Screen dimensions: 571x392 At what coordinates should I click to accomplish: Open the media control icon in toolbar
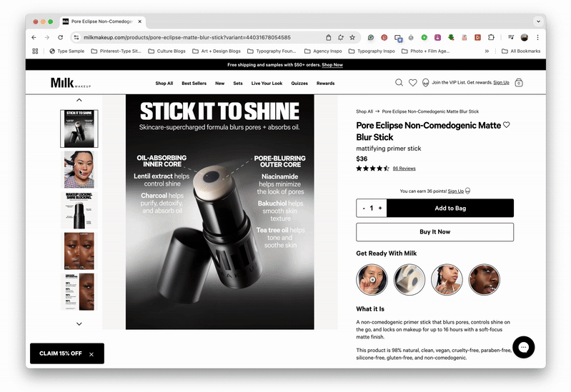pos(511,38)
